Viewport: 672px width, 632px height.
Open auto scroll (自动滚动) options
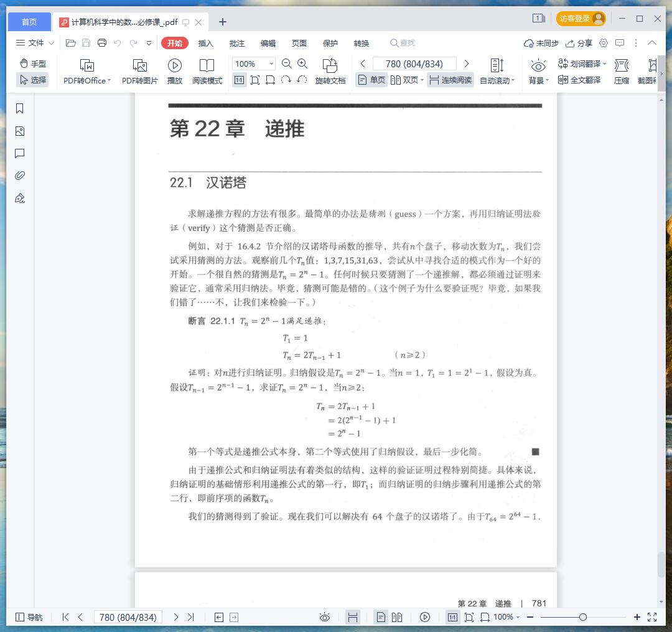point(497,71)
